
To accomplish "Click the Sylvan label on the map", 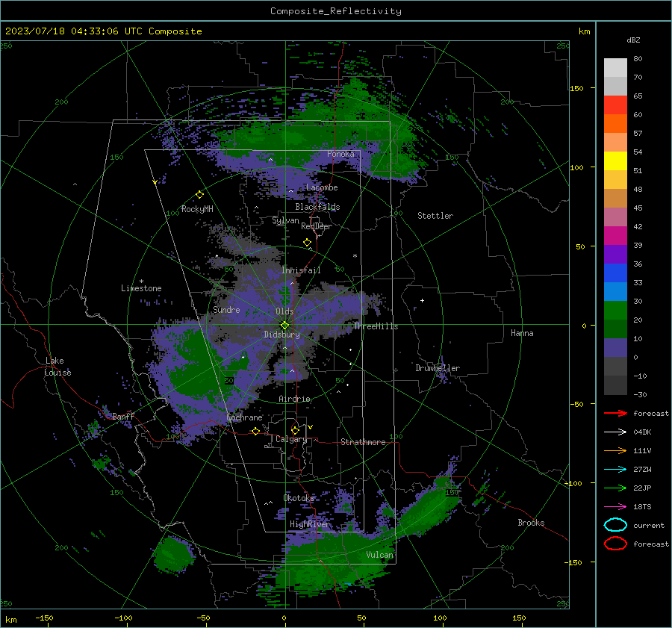I will coord(285,221).
